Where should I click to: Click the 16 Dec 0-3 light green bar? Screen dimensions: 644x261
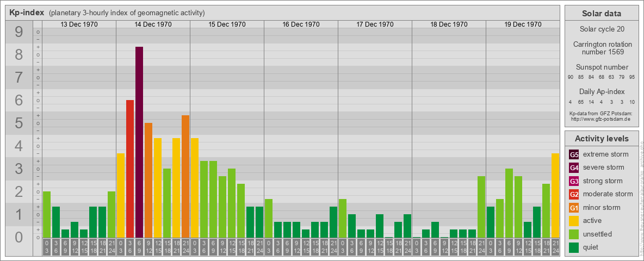[x=269, y=219]
